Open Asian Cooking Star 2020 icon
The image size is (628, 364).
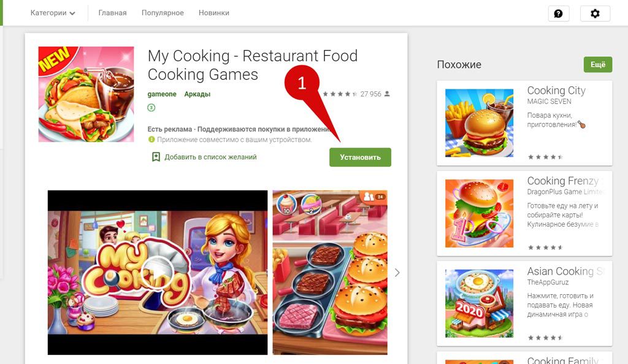click(x=479, y=303)
